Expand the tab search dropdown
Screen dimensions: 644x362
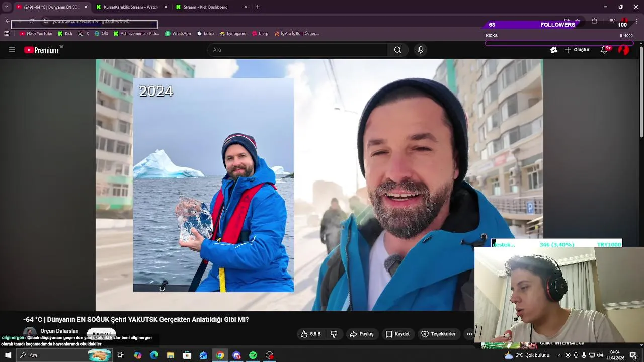pos(6,7)
